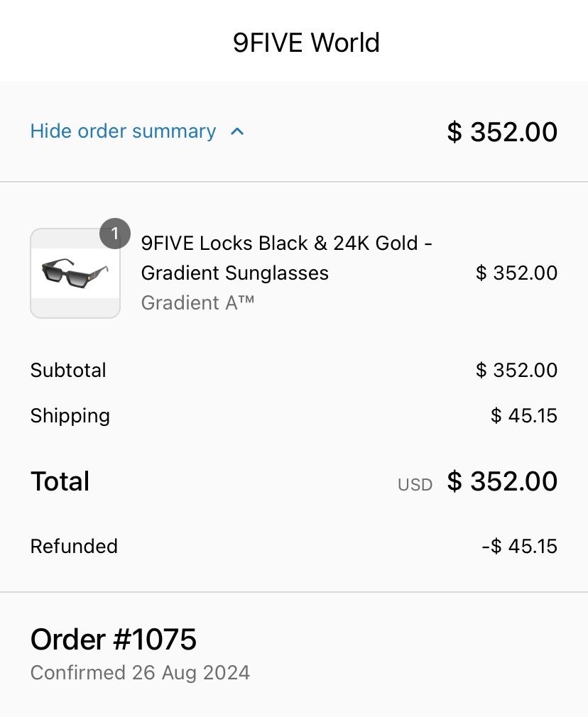Click the Refunded label
This screenshot has height=717, width=588.
pyautogui.click(x=74, y=546)
